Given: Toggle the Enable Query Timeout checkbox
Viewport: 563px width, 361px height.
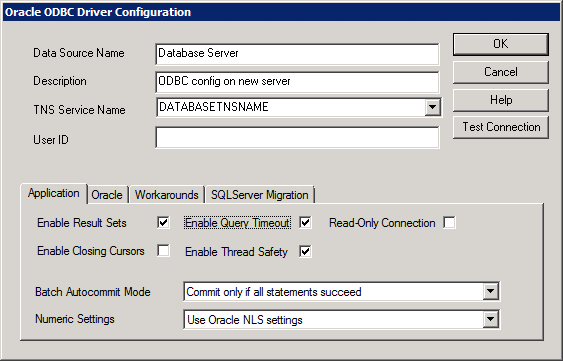Looking at the screenshot, I should [305, 223].
